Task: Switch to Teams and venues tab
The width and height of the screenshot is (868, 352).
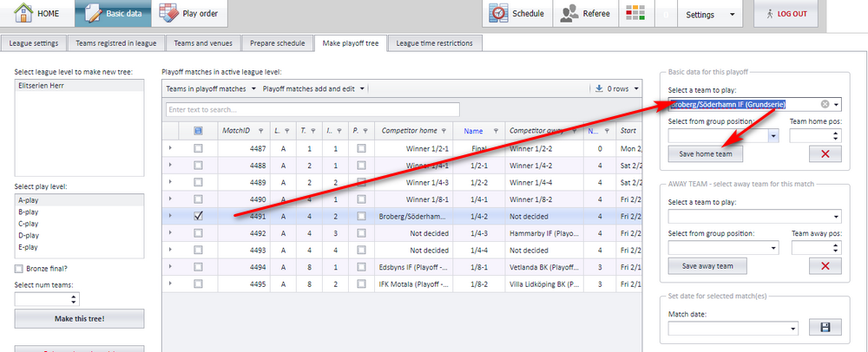Action: (203, 43)
